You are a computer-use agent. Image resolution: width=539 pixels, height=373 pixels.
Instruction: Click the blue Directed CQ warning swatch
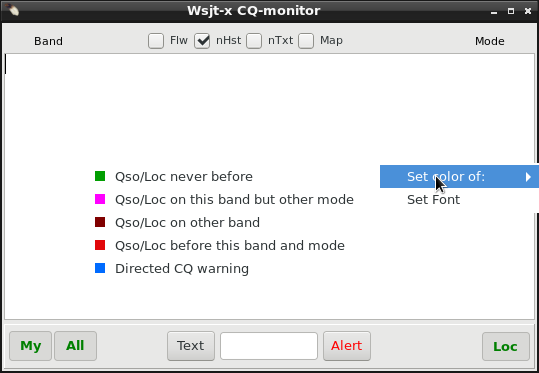[100, 268]
